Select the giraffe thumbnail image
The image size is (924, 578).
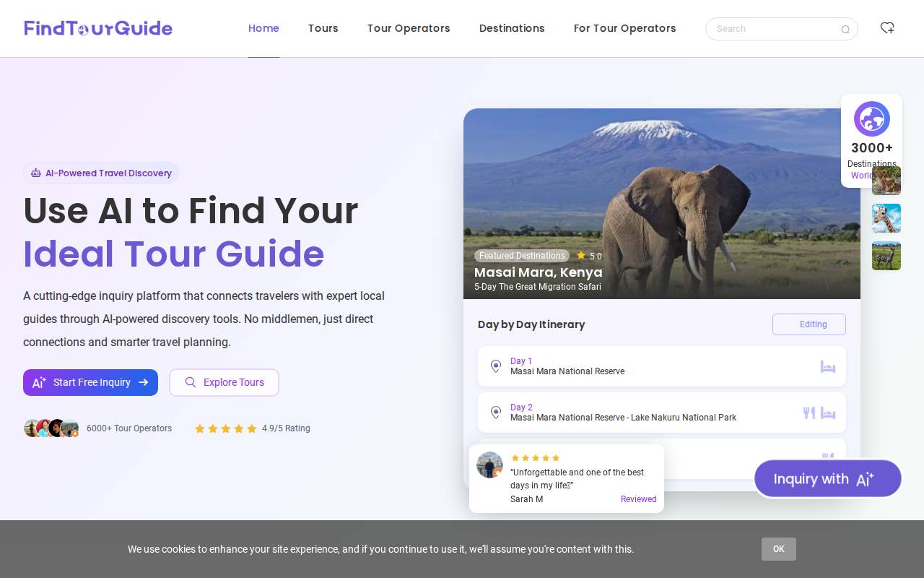tap(886, 218)
